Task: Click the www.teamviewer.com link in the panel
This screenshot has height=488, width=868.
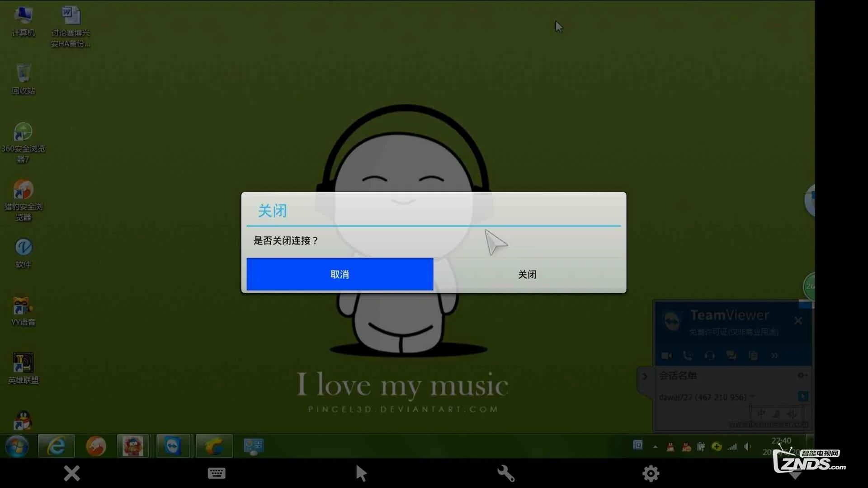Action: pos(768,424)
